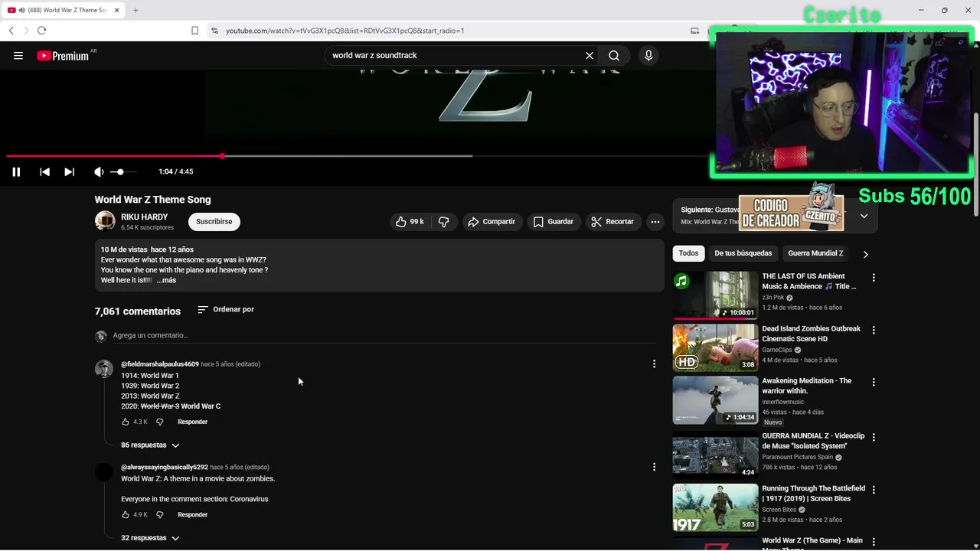
Task: Open RIKU HARDY channel avatar
Action: [x=105, y=221]
